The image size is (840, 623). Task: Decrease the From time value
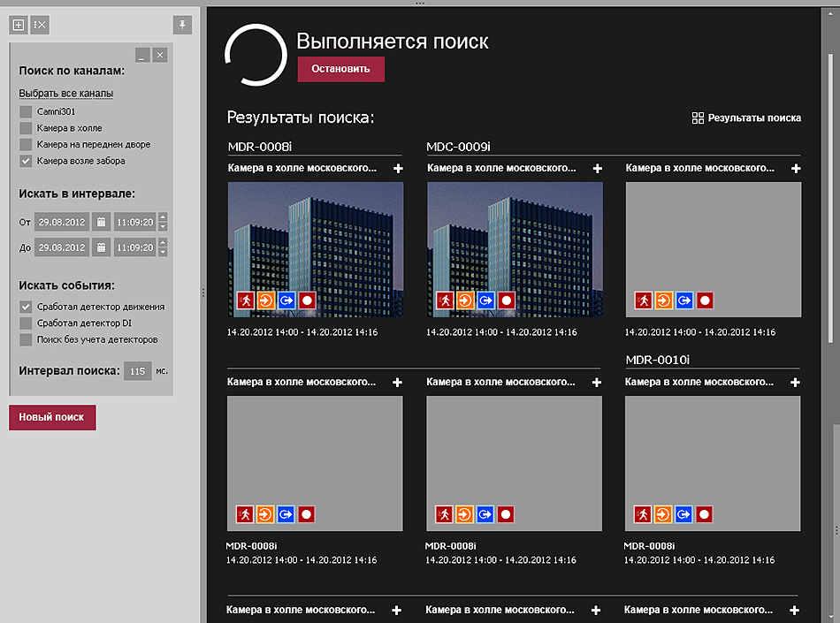(163, 226)
